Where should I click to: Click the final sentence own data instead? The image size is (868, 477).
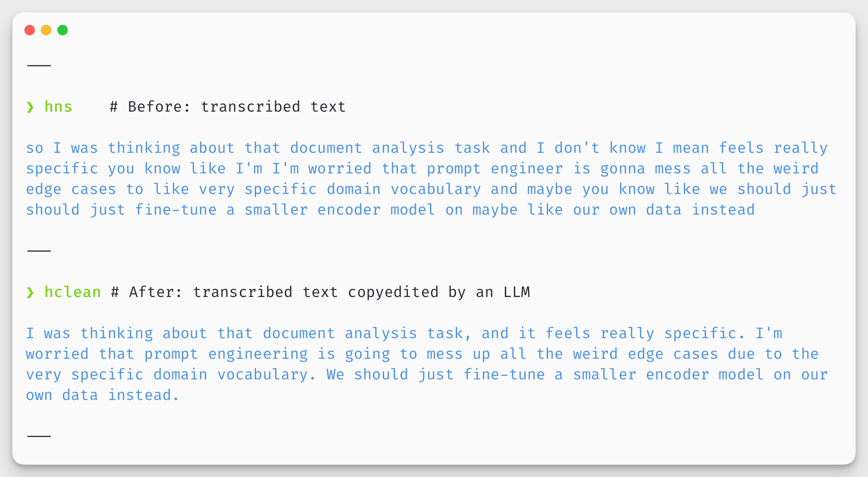(101, 395)
